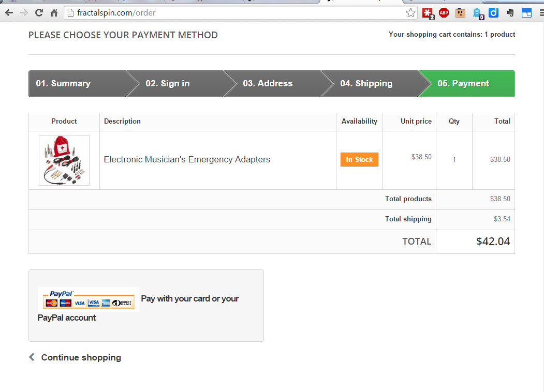Image resolution: width=544 pixels, height=392 pixels.
Task: Select the 05. Payment step
Action: pyautogui.click(x=463, y=84)
